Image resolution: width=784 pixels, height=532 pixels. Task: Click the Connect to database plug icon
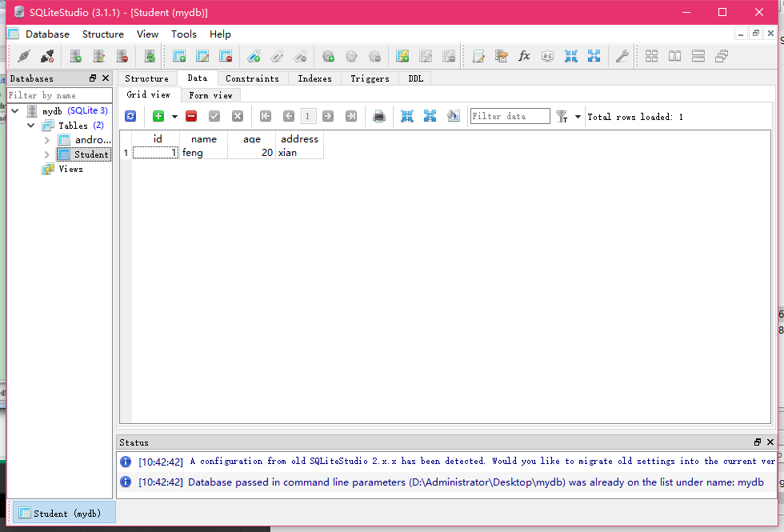(23, 56)
